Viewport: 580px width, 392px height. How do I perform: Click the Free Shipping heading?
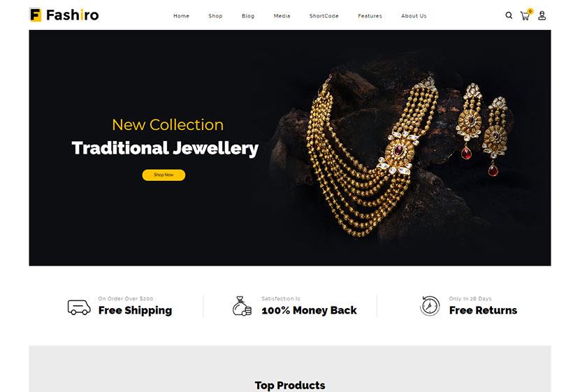pyautogui.click(x=135, y=310)
